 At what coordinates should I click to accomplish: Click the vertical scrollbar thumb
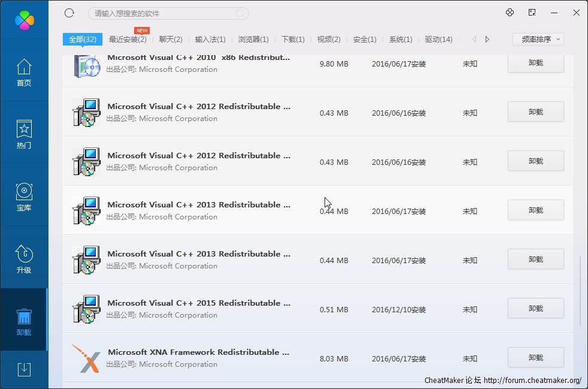pyautogui.click(x=580, y=292)
